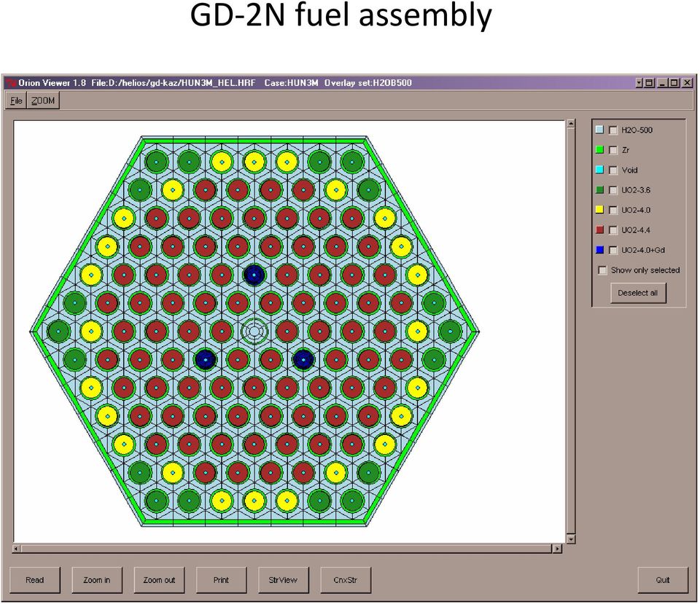Click the Read button

tap(35, 580)
